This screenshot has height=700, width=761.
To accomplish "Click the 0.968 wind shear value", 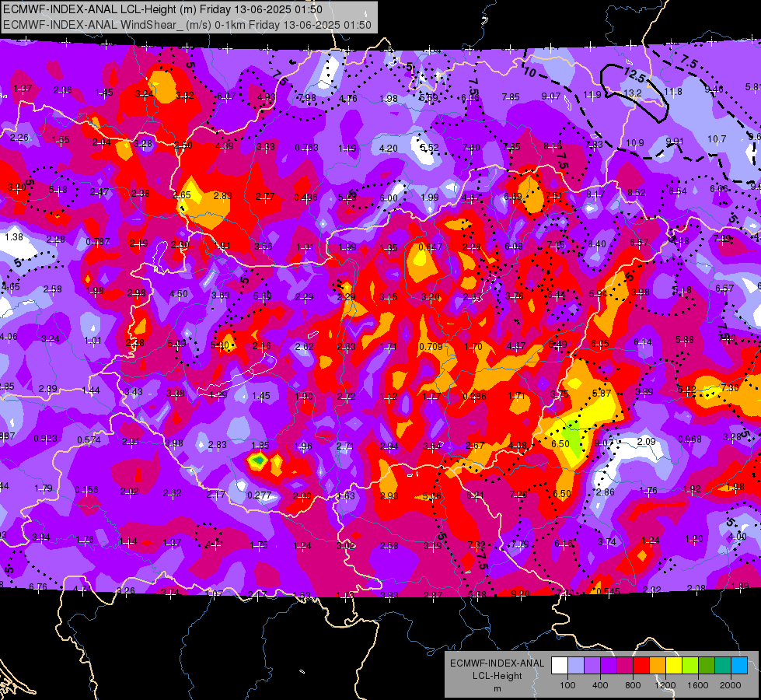I will pos(689,439).
